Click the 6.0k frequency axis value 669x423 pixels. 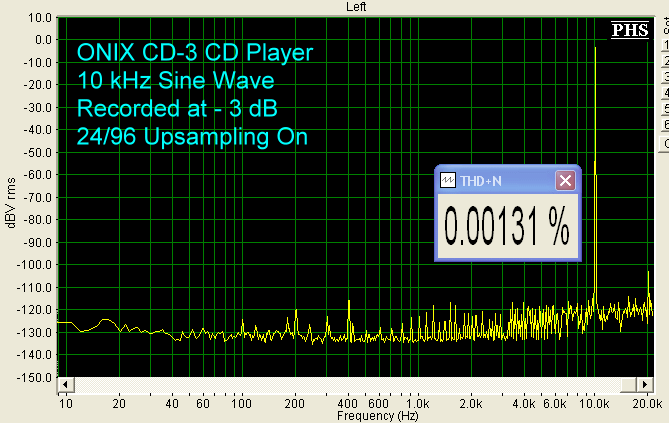coord(555,403)
